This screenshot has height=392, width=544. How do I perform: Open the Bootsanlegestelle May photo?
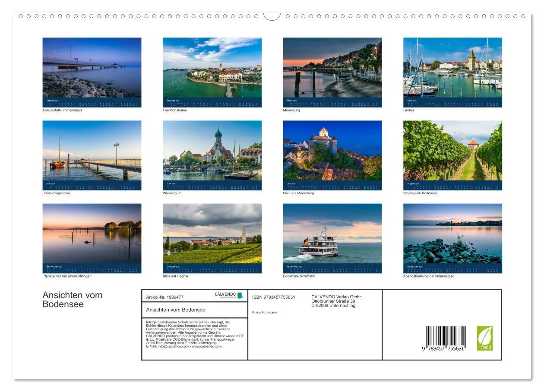coord(92,150)
